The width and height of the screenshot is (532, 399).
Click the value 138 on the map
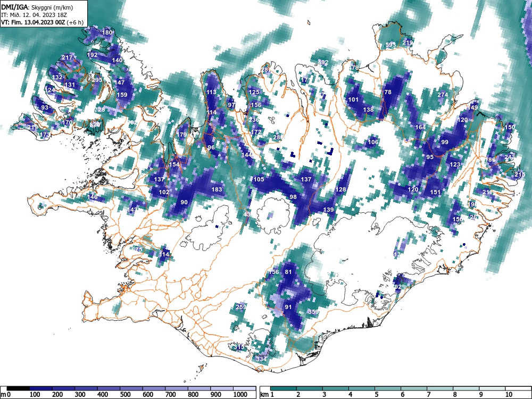coord(368,110)
